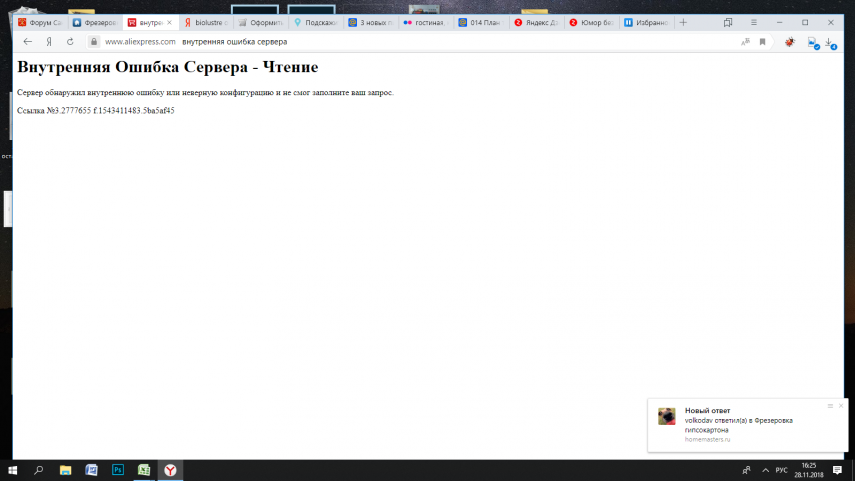This screenshot has height=481, width=855.
Task: Click the ladybug extension icon
Action: coord(790,42)
